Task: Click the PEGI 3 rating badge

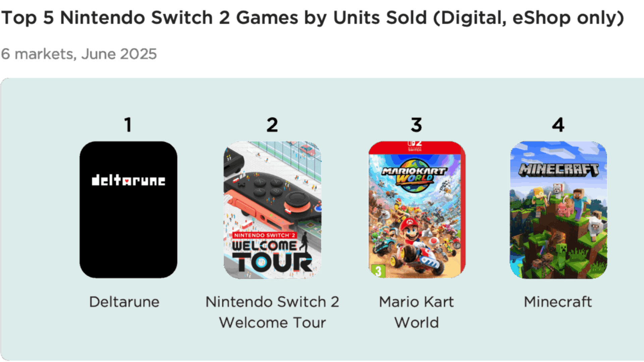Action: (x=378, y=271)
